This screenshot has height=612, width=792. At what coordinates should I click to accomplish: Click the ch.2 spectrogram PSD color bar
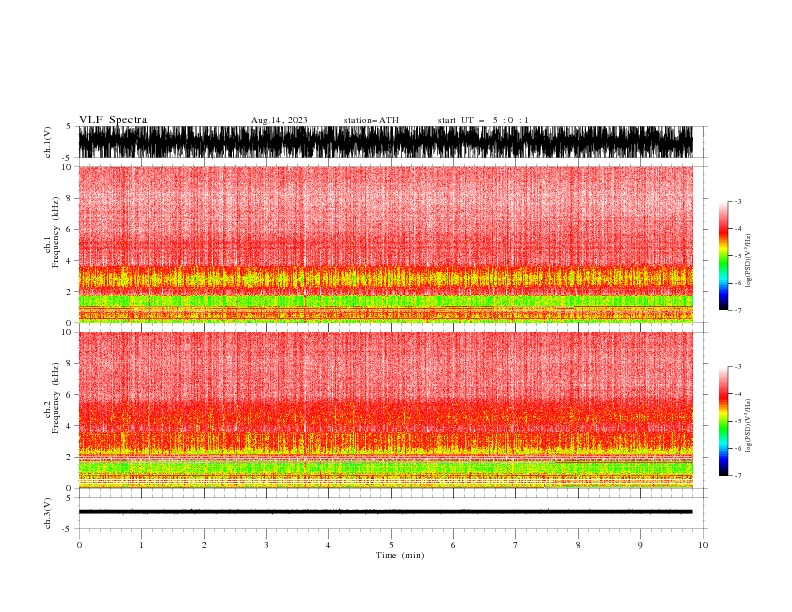pos(724,421)
